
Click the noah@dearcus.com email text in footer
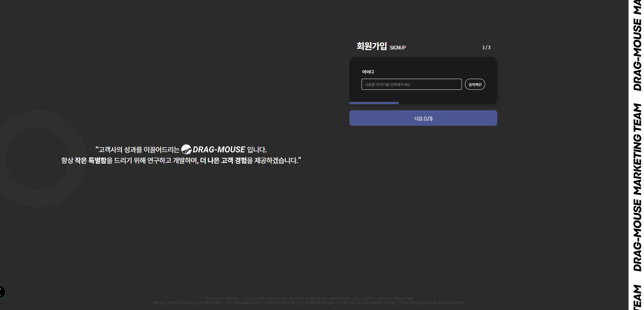click(x=247, y=303)
